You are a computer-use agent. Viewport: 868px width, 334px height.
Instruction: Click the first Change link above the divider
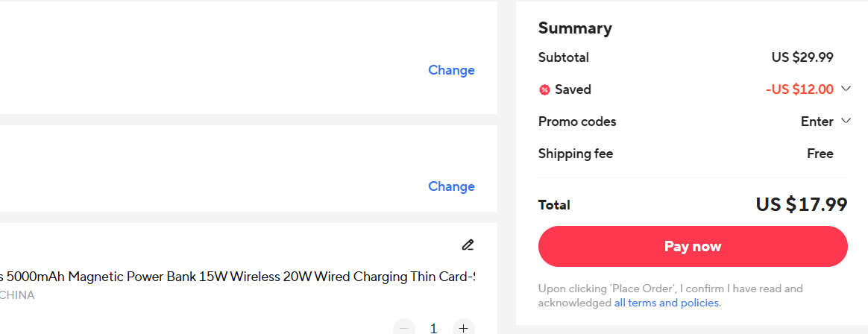(x=451, y=70)
